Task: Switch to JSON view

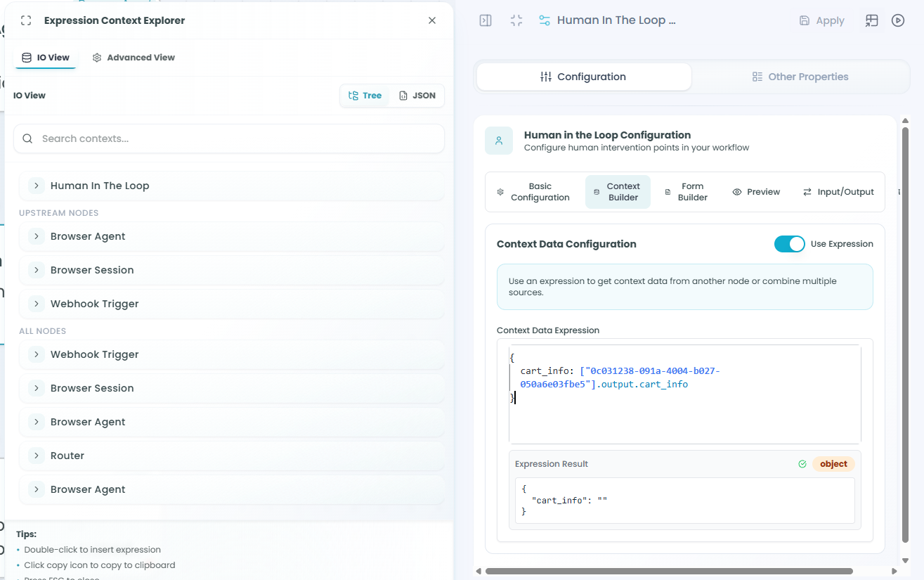Action: (x=417, y=96)
